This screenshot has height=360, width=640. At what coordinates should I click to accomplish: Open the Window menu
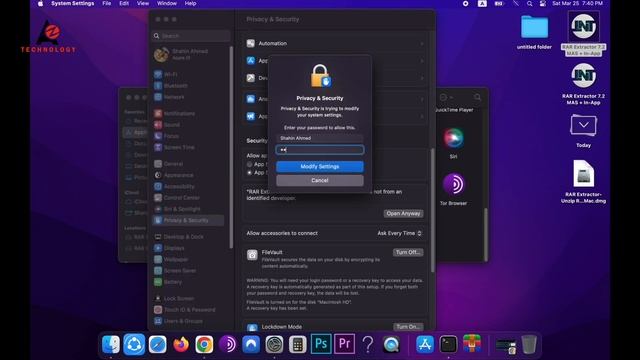(167, 3)
